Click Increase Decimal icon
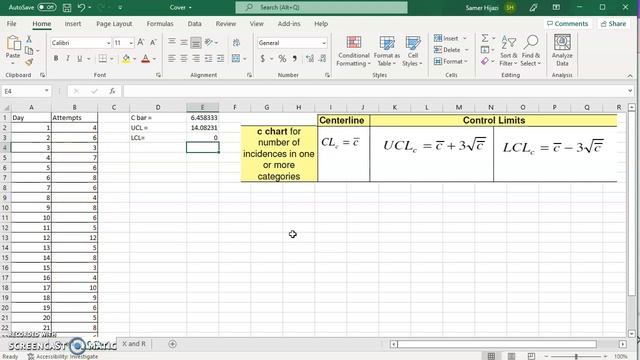The height and width of the screenshot is (360, 640). point(310,59)
